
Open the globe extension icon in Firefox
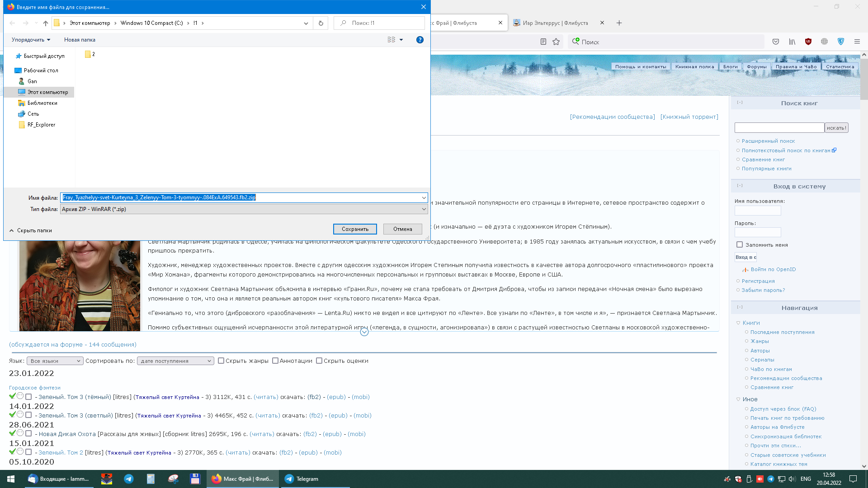pos(825,42)
